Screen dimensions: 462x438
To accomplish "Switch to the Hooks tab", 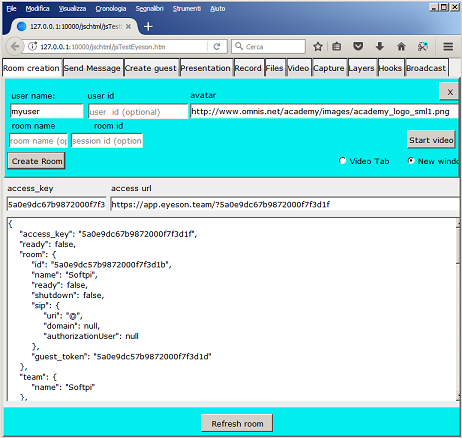I will 390,68.
